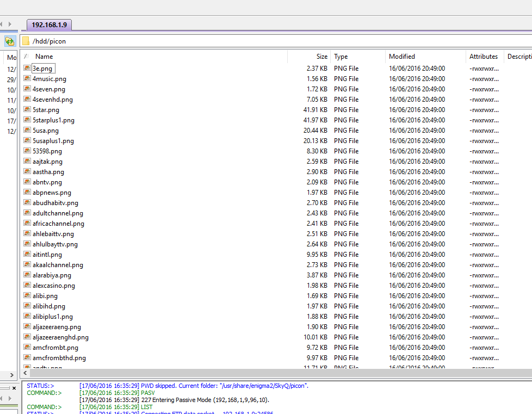Sort files by Type column header

click(341, 57)
